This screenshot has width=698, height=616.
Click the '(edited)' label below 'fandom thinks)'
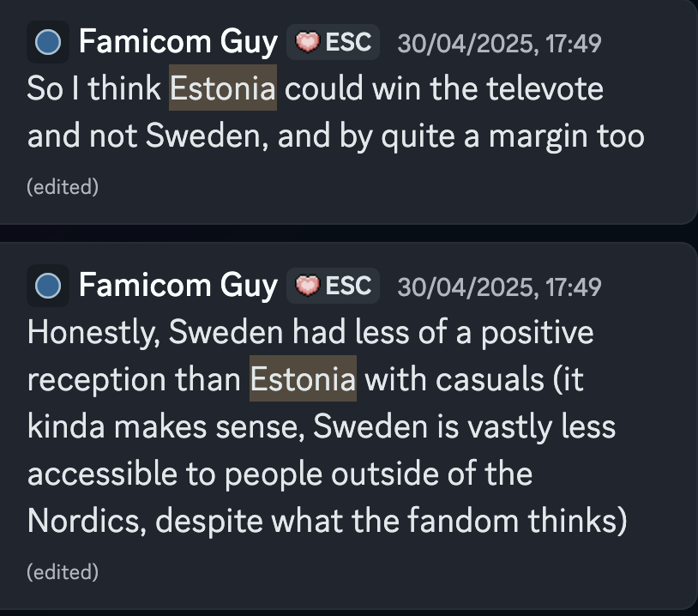point(63,570)
